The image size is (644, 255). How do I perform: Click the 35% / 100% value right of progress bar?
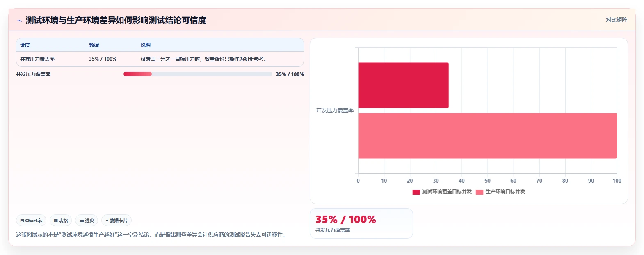pyautogui.click(x=290, y=74)
